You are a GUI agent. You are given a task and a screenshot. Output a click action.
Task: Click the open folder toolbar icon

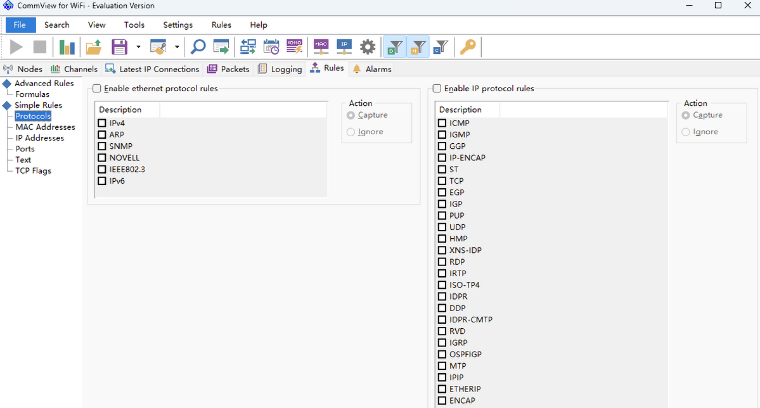(94, 47)
